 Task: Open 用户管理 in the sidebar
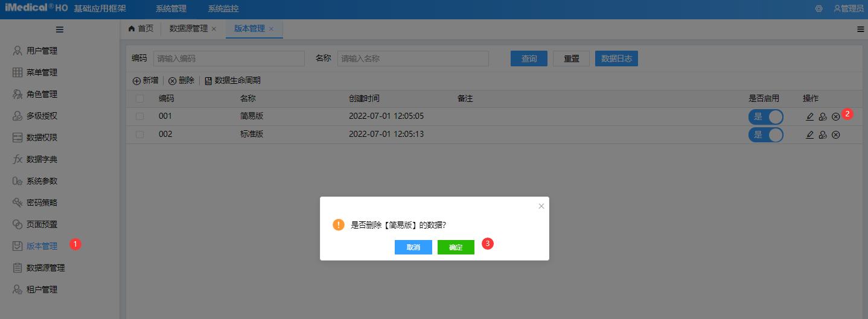pyautogui.click(x=42, y=51)
